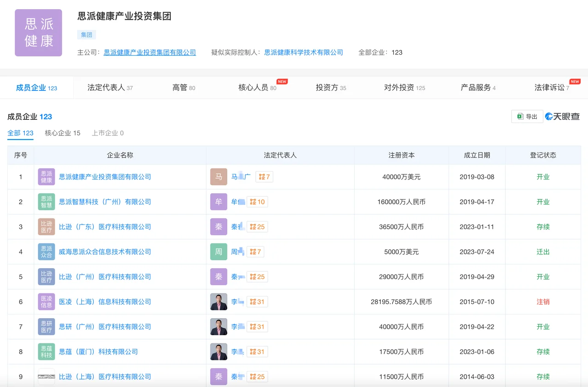This screenshot has height=387, width=588.
Task: Open the 主公司 link in the header
Action: 150,52
